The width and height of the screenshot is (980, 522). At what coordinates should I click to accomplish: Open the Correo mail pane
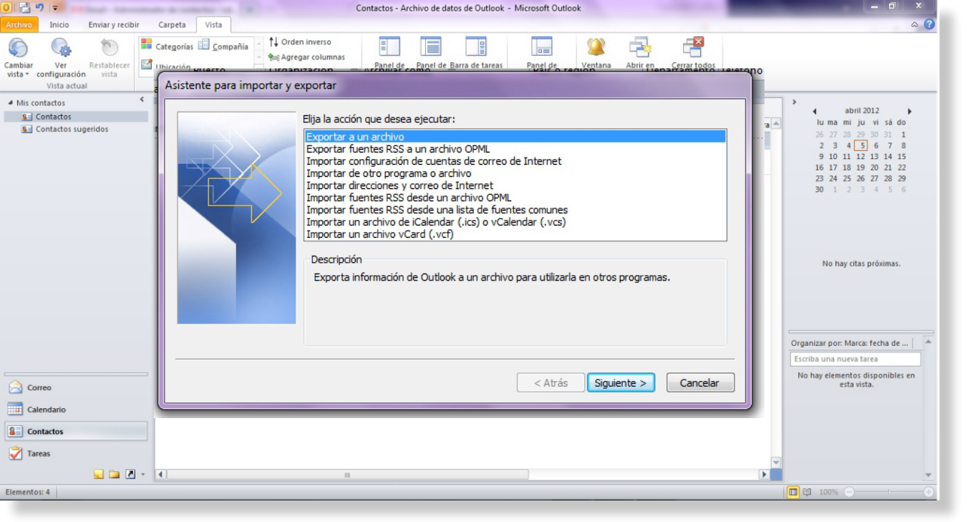(x=39, y=387)
